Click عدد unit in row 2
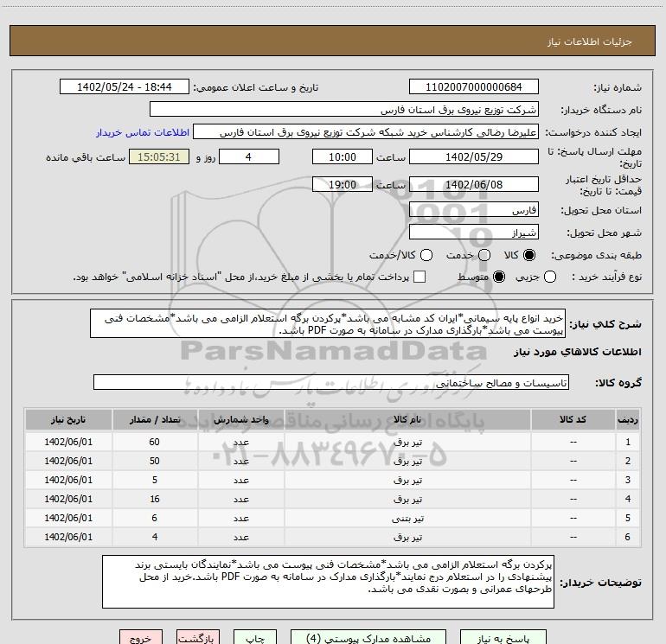Viewport: 666px width, 644px height. pos(240,461)
